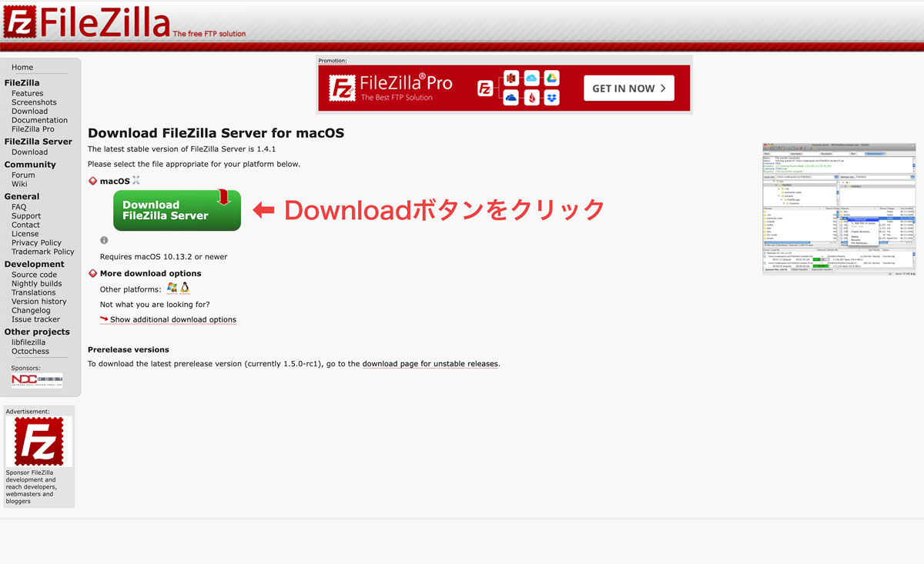This screenshot has width=924, height=564.
Task: Expand Show additional download options
Action: [x=172, y=320]
